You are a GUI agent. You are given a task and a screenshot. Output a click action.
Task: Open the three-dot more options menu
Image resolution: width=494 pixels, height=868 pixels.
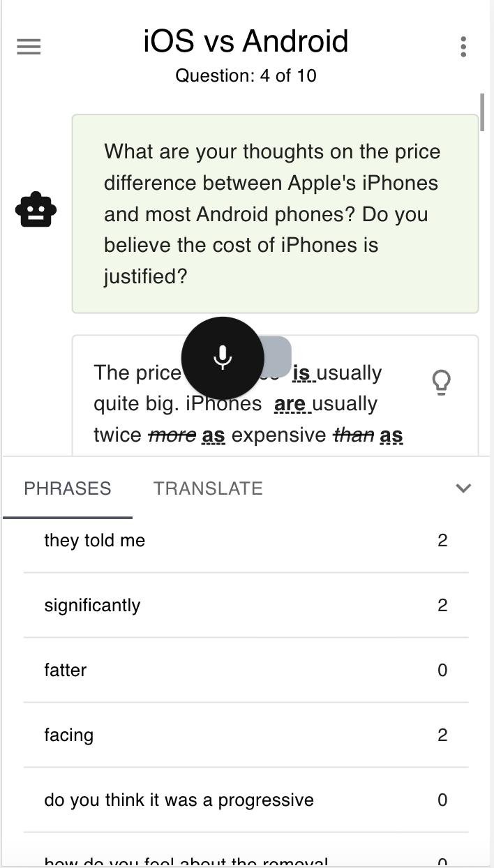pos(463,47)
